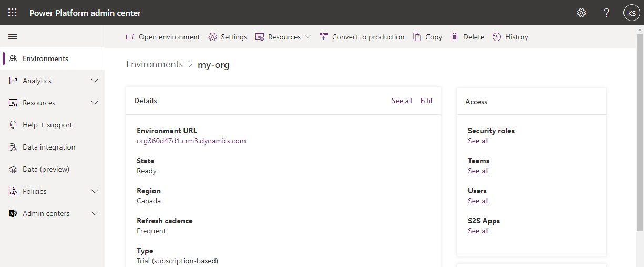Open the help question mark icon
Image resolution: width=644 pixels, height=267 pixels.
pyautogui.click(x=606, y=13)
